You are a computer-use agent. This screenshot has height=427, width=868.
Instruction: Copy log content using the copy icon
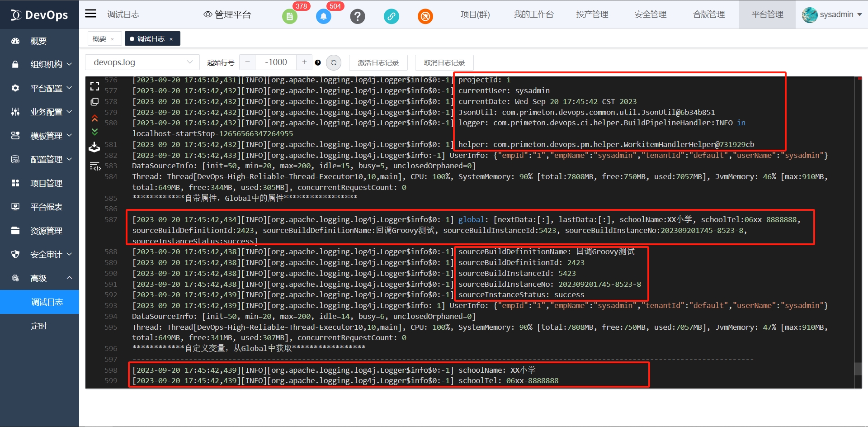point(94,102)
